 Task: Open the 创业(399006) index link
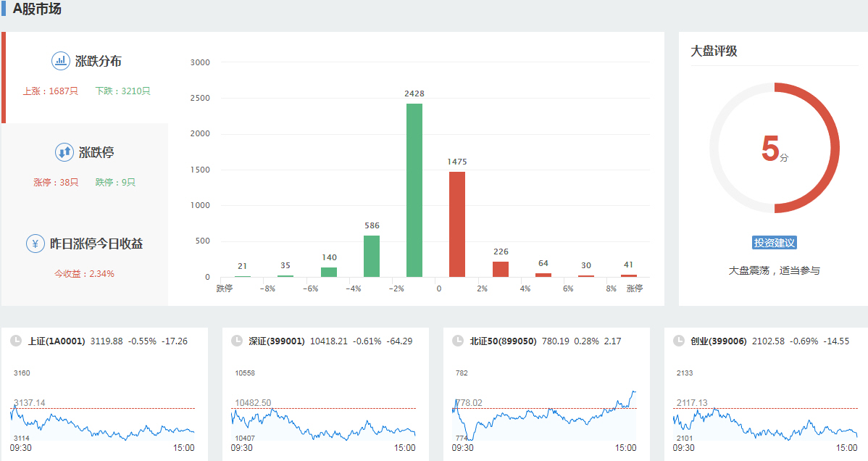pyautogui.click(x=718, y=341)
